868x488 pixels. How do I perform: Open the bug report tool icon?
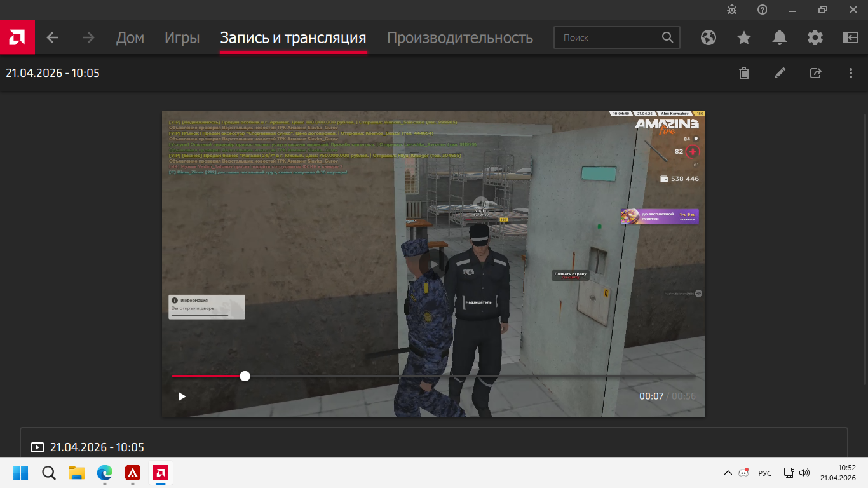(x=732, y=10)
